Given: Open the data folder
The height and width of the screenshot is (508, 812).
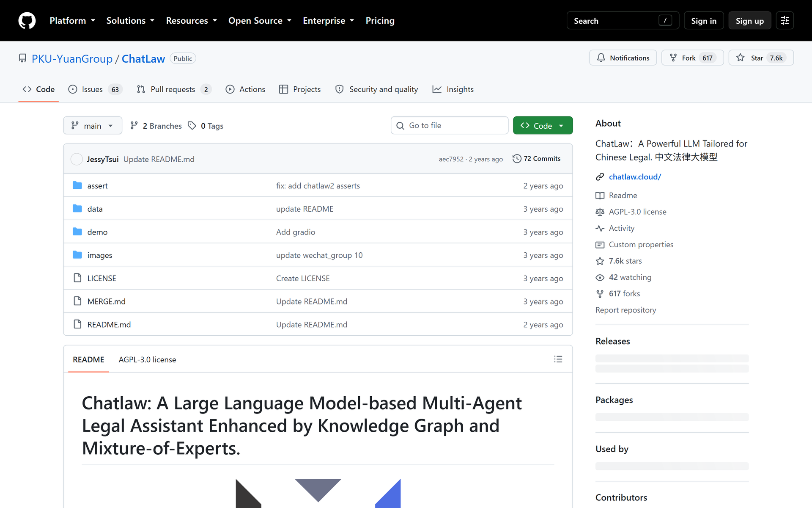Looking at the screenshot, I should click(95, 209).
